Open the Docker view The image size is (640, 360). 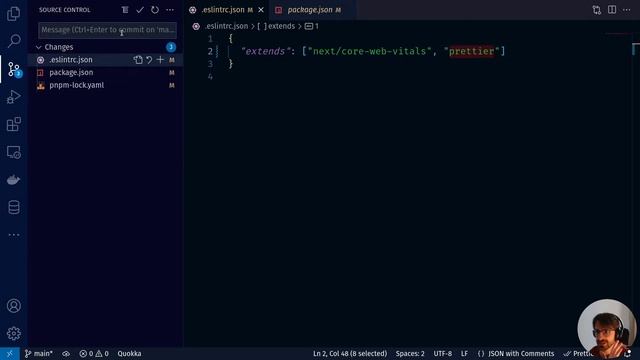[x=13, y=180]
